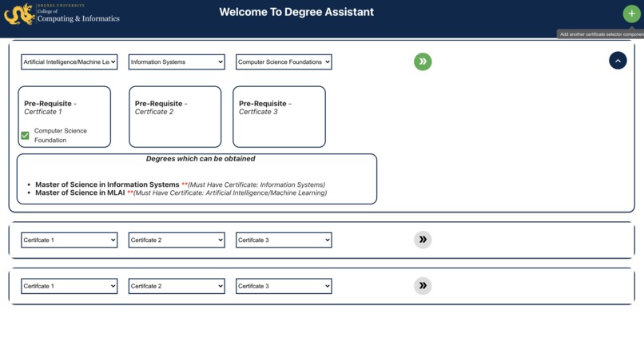Click the green double-arrow submit button
The height and width of the screenshot is (349, 644).
click(423, 61)
